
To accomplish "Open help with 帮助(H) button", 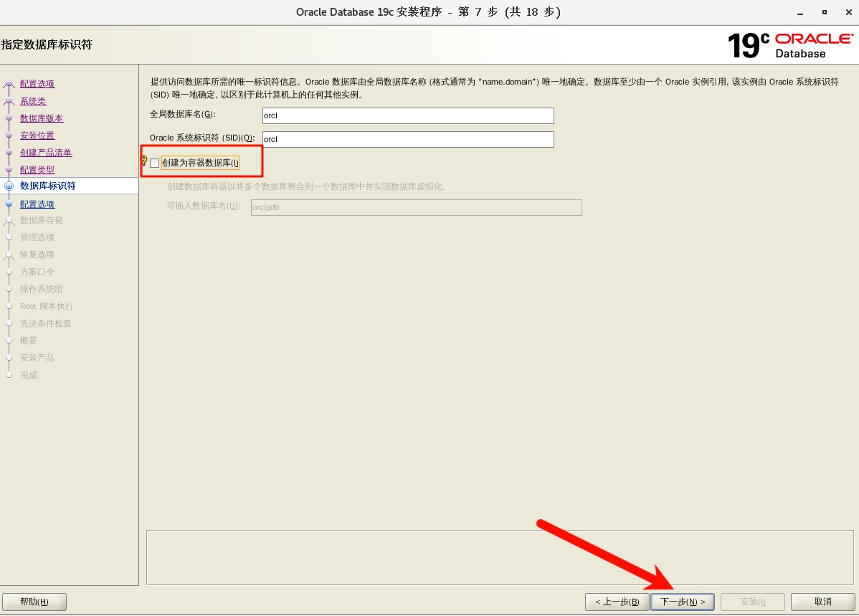I will click(x=34, y=602).
